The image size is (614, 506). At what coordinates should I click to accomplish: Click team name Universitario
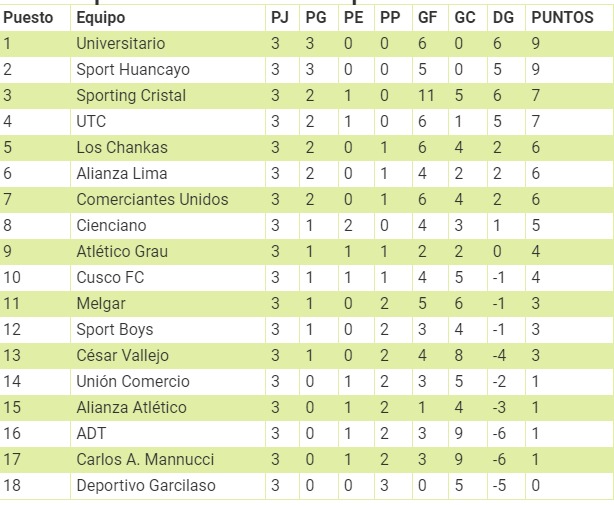pos(120,44)
